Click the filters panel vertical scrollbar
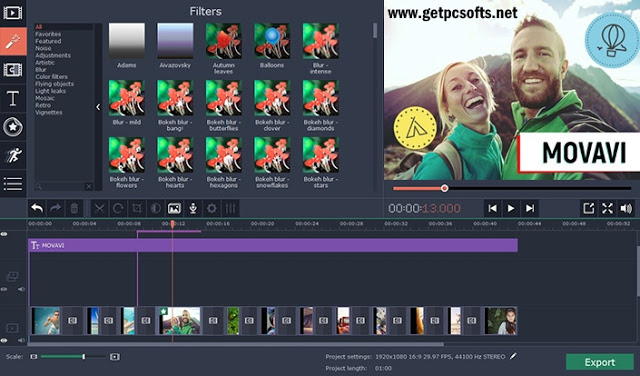This screenshot has width=640, height=376. pos(375,30)
